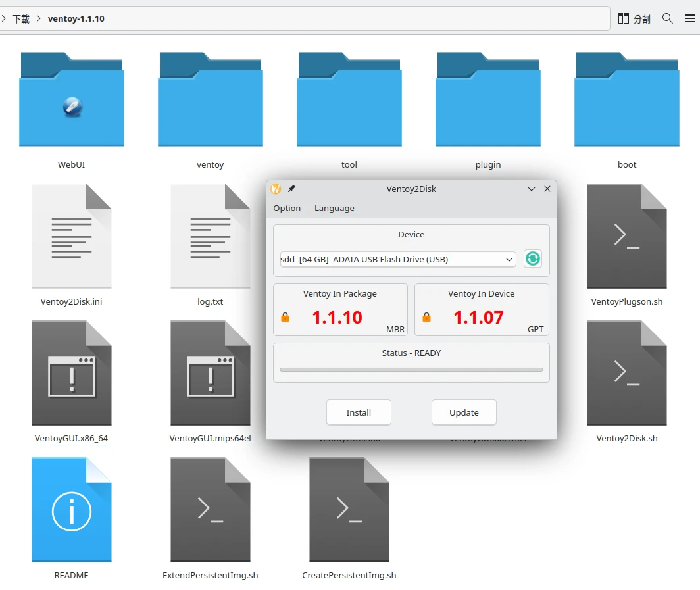700x590 pixels.
Task: Click lock icon in Ventoy In Package
Action: [285, 318]
